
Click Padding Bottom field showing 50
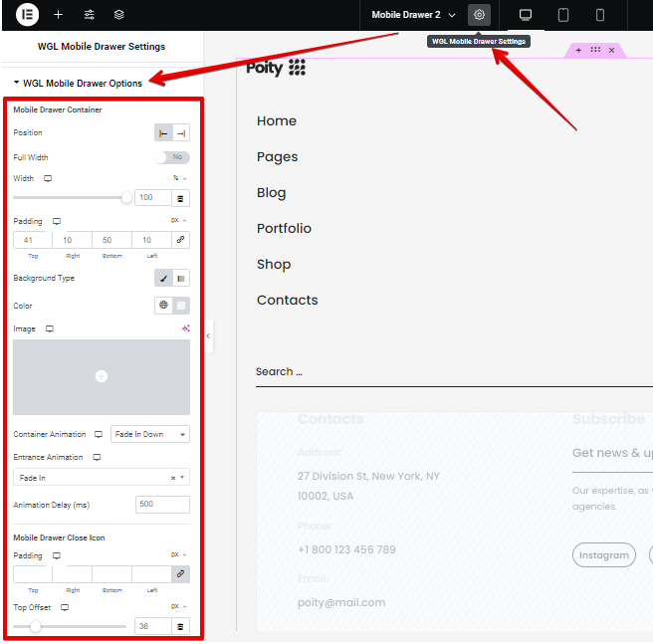click(x=111, y=240)
